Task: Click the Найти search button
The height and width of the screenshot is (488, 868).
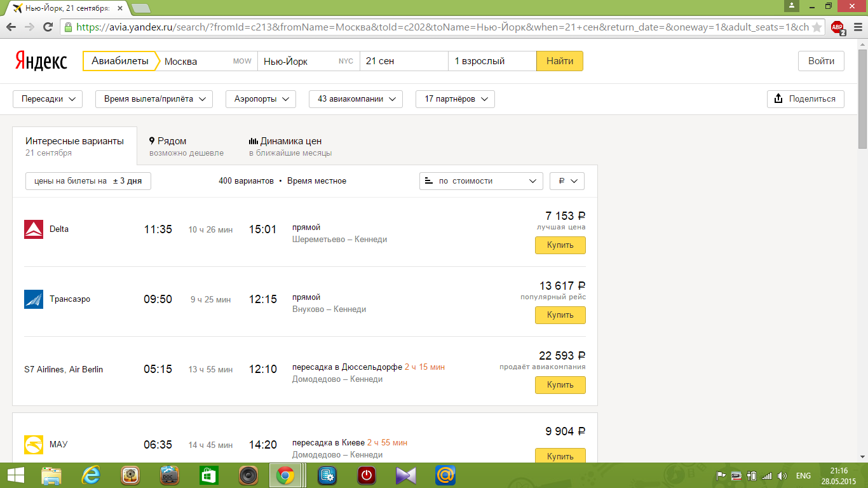Action: coord(560,61)
